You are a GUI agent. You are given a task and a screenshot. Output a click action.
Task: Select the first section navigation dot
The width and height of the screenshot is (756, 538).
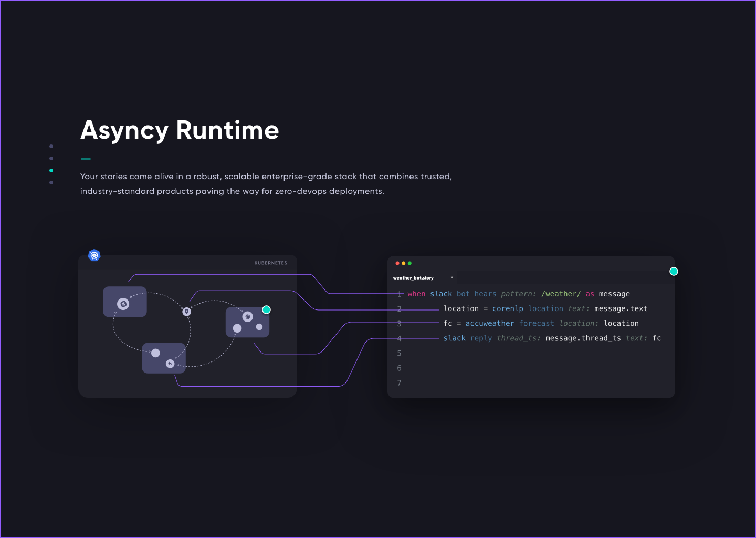[51, 147]
